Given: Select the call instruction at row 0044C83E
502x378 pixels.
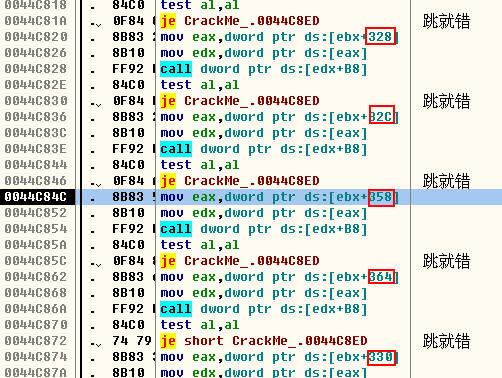Looking at the screenshot, I should click(263, 149).
